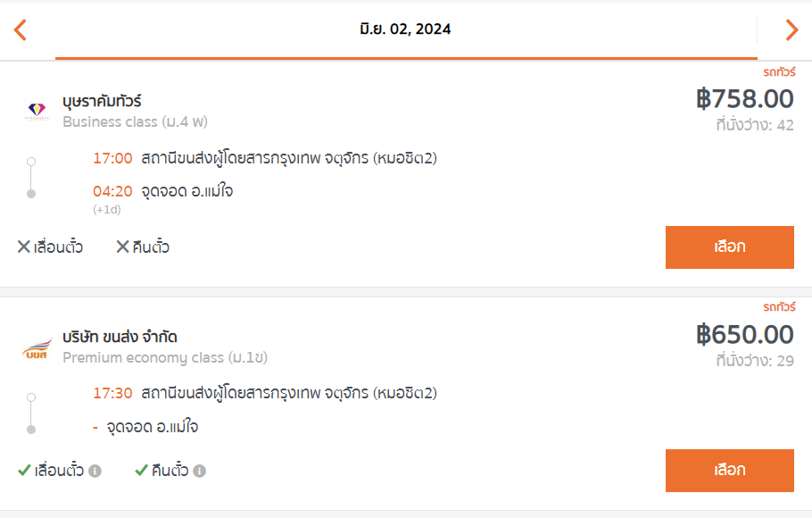Open บุษราคัมทัวร์ operator name
812x518 pixels.
pyautogui.click(x=102, y=101)
